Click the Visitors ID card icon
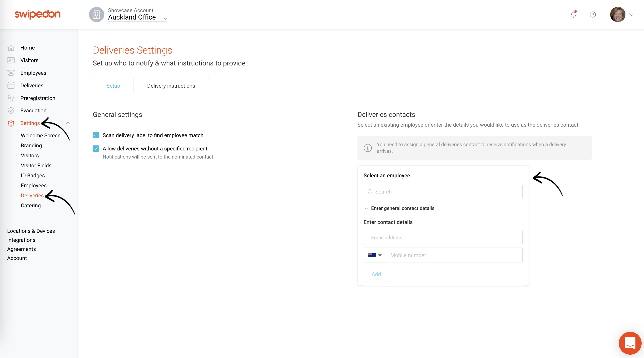 click(11, 60)
